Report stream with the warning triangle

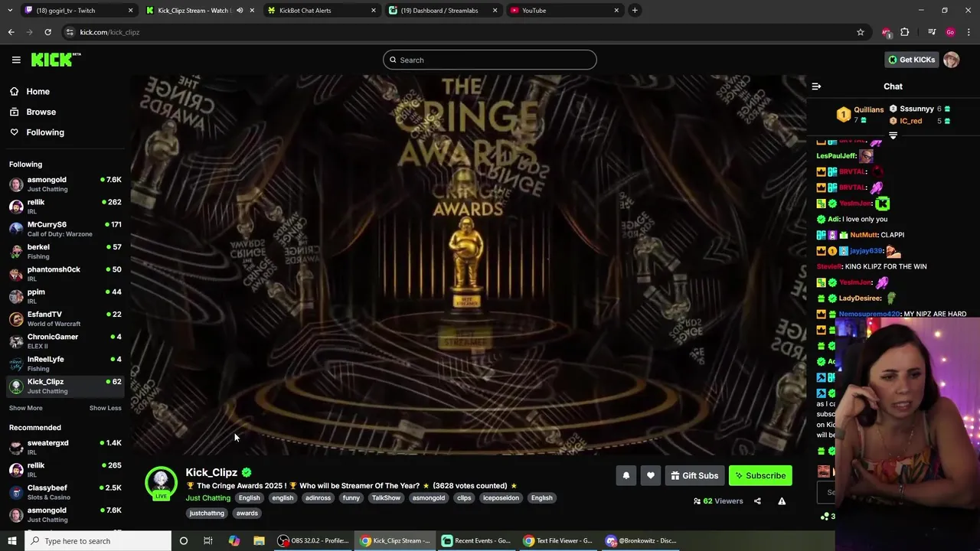point(782,501)
